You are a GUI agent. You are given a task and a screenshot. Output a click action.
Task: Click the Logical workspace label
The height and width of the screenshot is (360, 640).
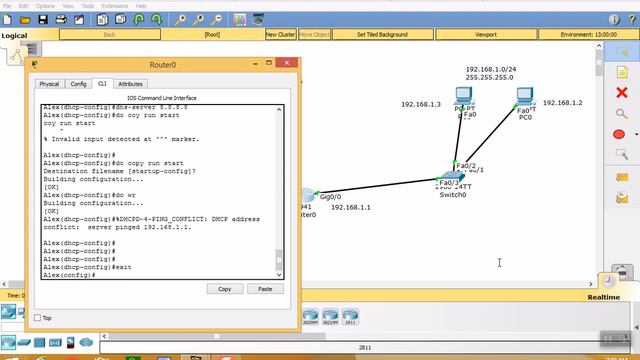click(14, 36)
